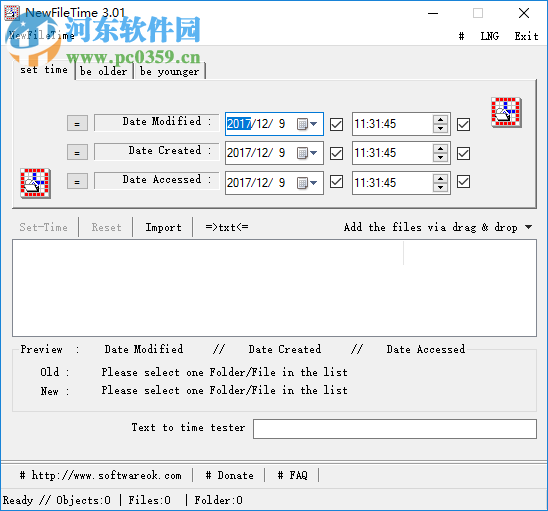Click the NewFileTime title bar app icon

tap(11, 13)
